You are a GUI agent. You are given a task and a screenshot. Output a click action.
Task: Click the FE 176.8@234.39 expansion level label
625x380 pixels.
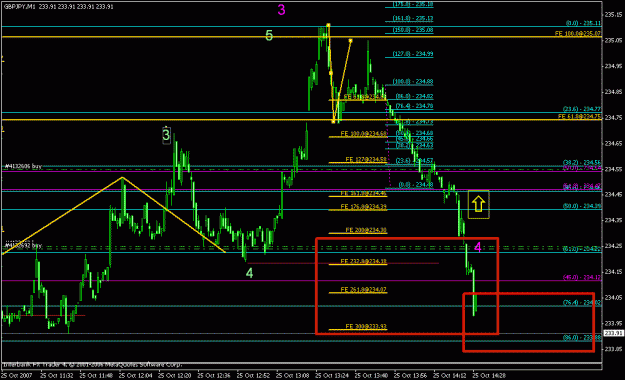click(364, 207)
